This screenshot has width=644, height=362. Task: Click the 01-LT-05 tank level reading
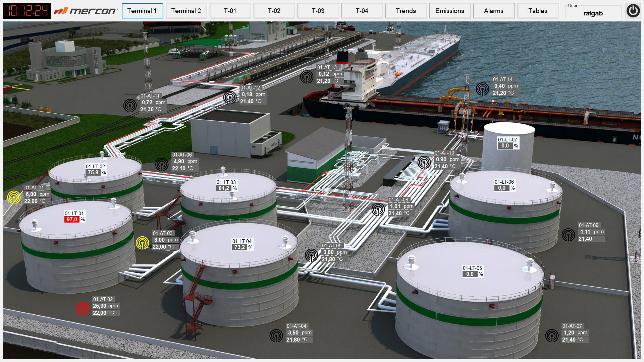(470, 274)
